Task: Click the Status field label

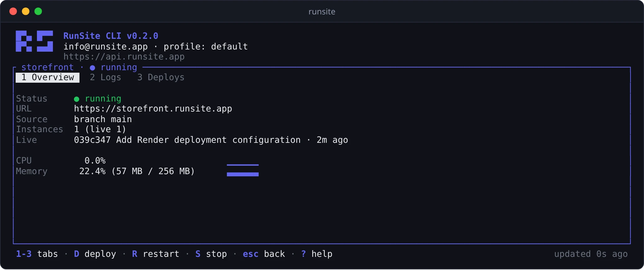Action: pos(32,99)
